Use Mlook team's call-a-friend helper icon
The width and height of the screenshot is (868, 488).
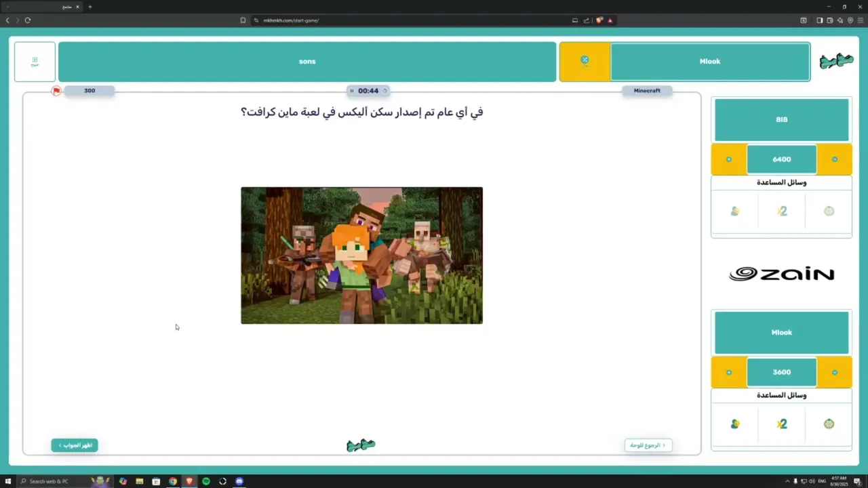[x=735, y=424]
